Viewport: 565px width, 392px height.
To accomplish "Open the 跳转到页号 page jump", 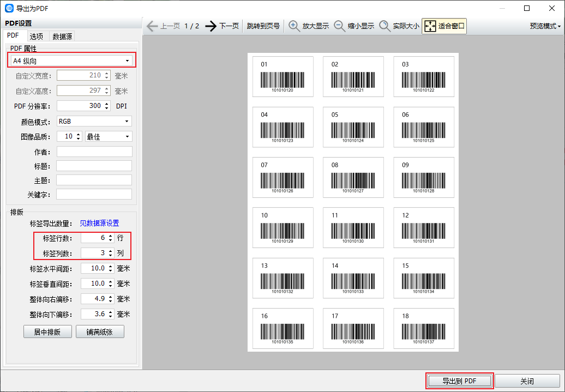I will (x=263, y=26).
